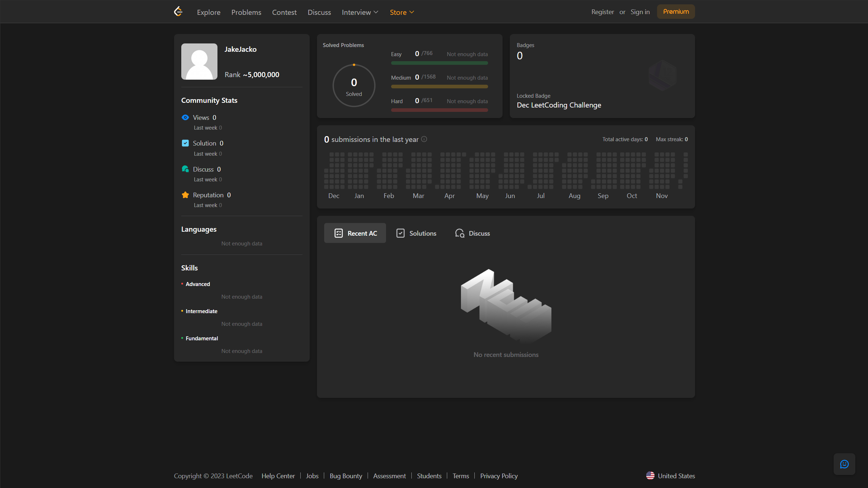
Task: Click the Reputation star icon
Action: coord(185,195)
